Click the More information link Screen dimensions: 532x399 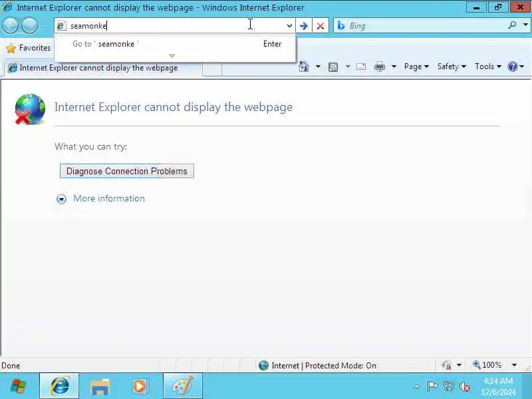(x=109, y=198)
